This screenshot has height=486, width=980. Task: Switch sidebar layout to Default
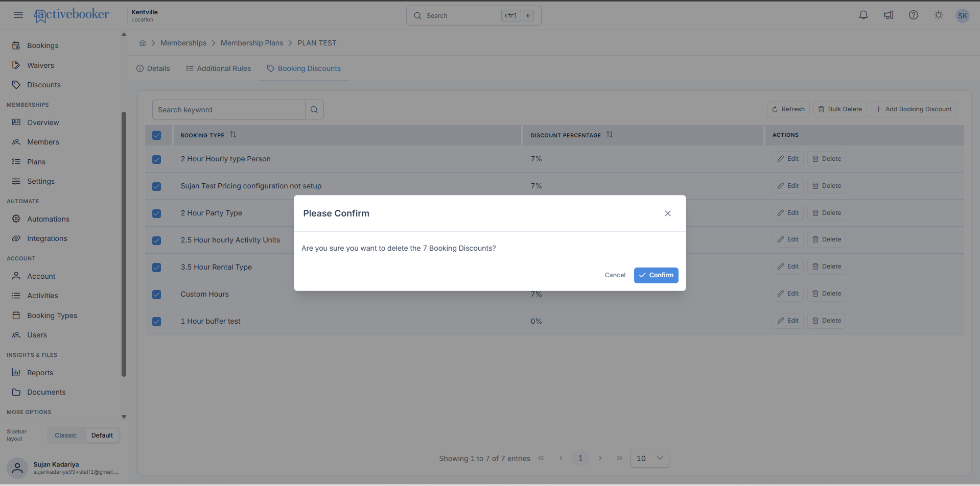coord(102,435)
